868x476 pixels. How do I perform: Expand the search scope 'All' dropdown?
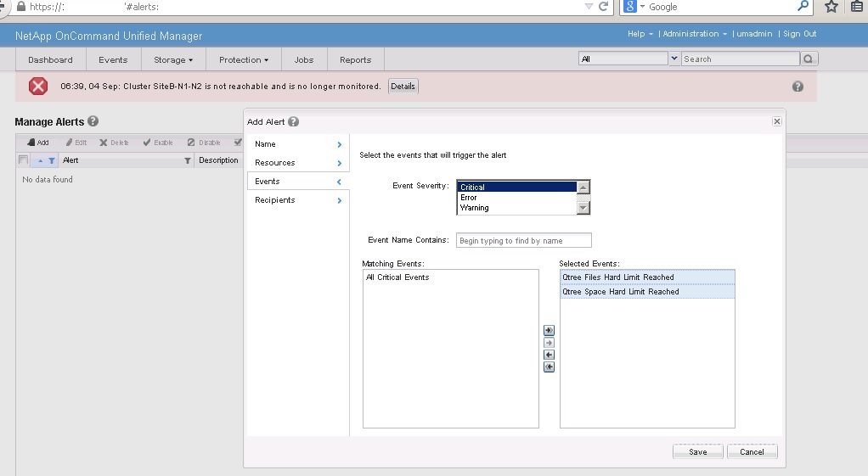point(674,59)
